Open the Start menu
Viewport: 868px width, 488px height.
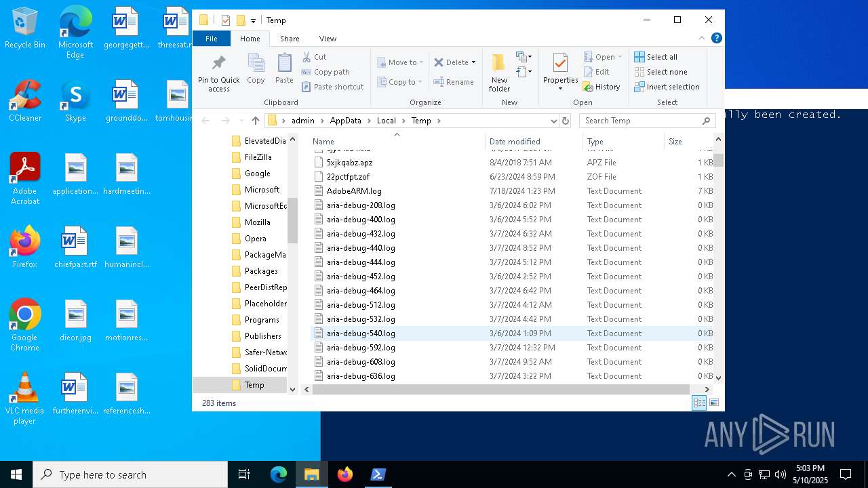16,474
